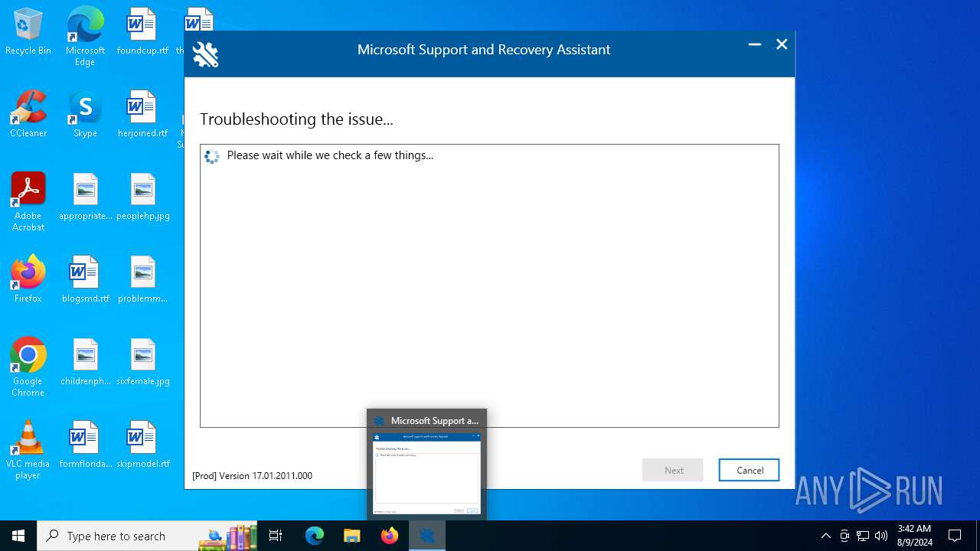
Task: Select the appropriate... image file on the desktop
Action: pos(86,197)
